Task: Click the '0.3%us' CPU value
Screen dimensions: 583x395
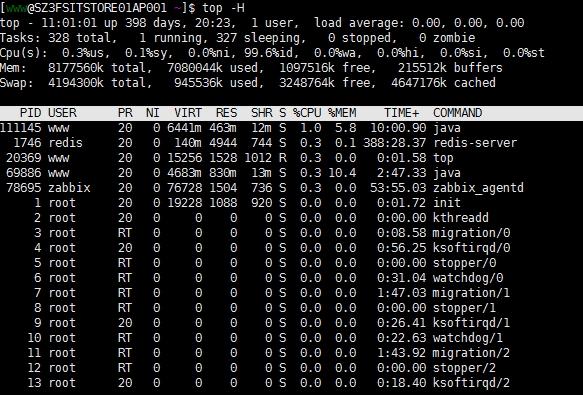Action: click(83, 53)
